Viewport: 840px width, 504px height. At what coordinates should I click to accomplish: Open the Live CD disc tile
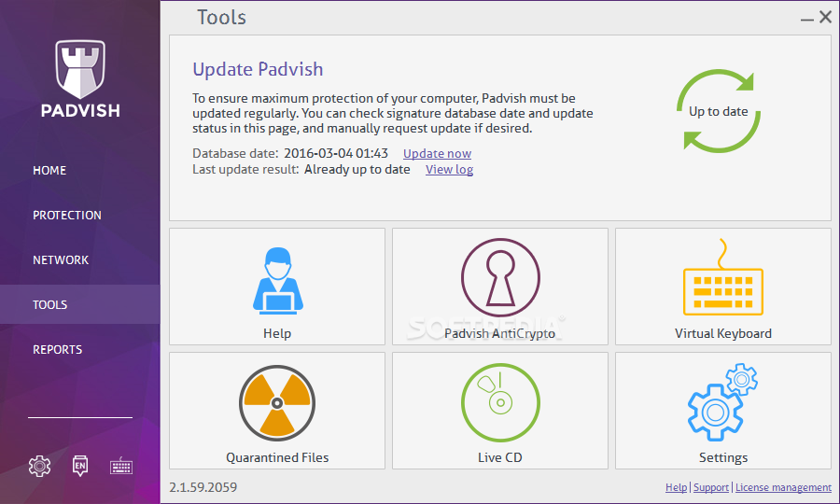click(500, 411)
